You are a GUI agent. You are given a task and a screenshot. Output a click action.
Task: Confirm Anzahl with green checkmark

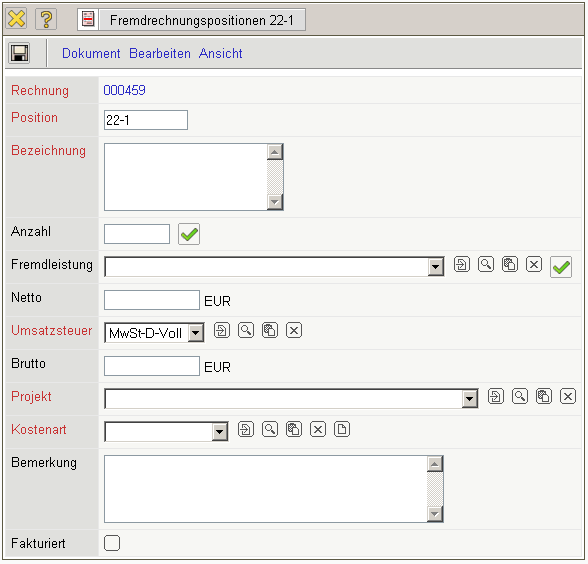click(189, 234)
